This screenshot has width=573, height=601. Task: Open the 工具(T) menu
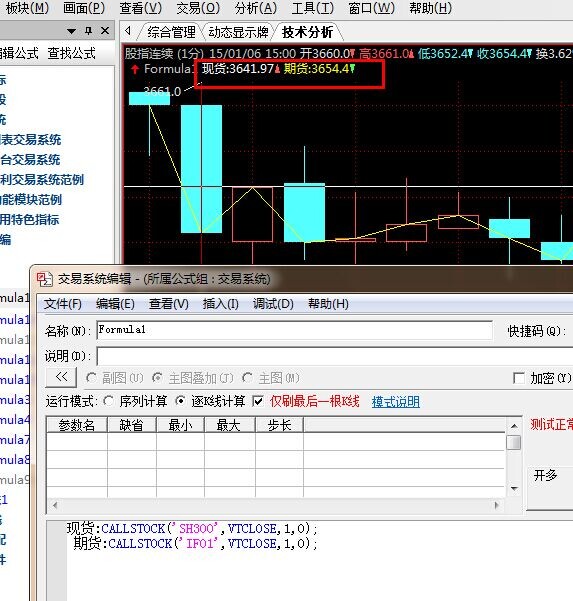point(312,8)
